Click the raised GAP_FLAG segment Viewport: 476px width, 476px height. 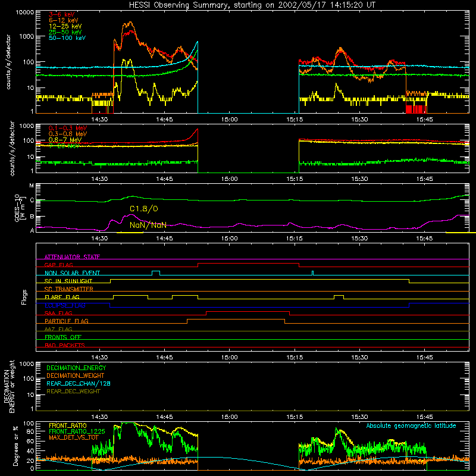pos(248,264)
